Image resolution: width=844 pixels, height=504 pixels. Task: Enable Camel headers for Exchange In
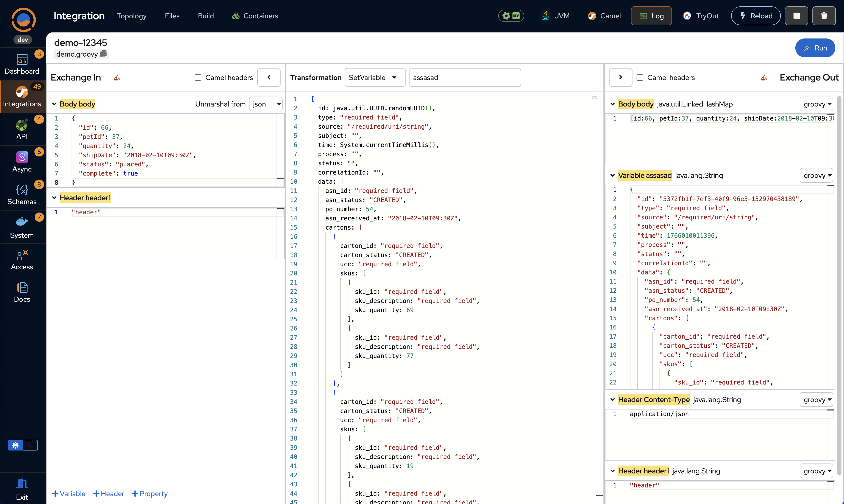[x=198, y=77]
